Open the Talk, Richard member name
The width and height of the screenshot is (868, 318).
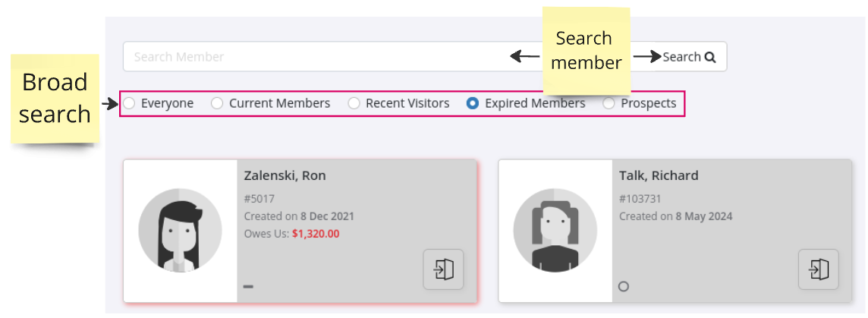(x=659, y=175)
